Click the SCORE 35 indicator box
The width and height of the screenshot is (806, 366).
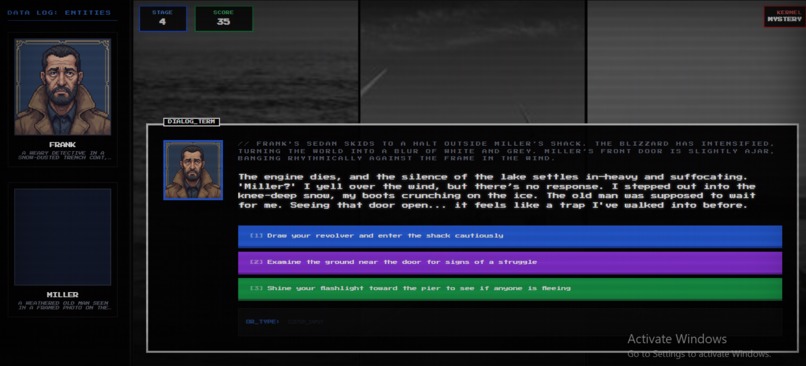point(224,19)
